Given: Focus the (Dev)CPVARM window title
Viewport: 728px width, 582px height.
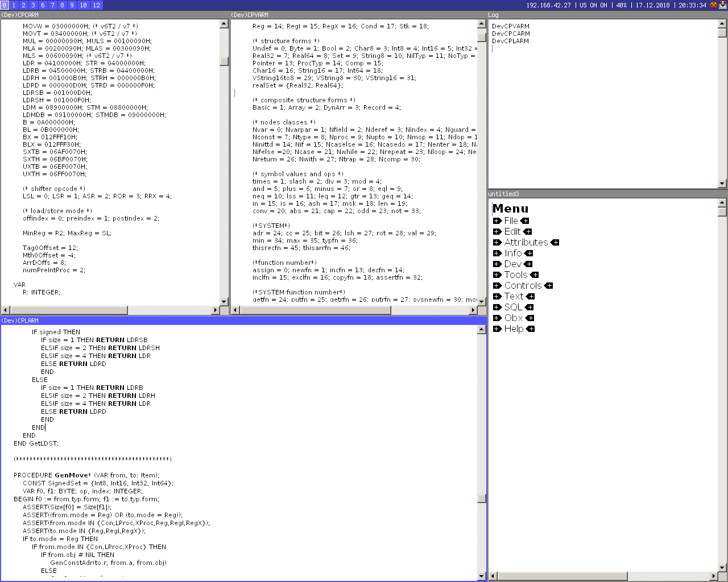Looking at the screenshot, I should pos(250,15).
